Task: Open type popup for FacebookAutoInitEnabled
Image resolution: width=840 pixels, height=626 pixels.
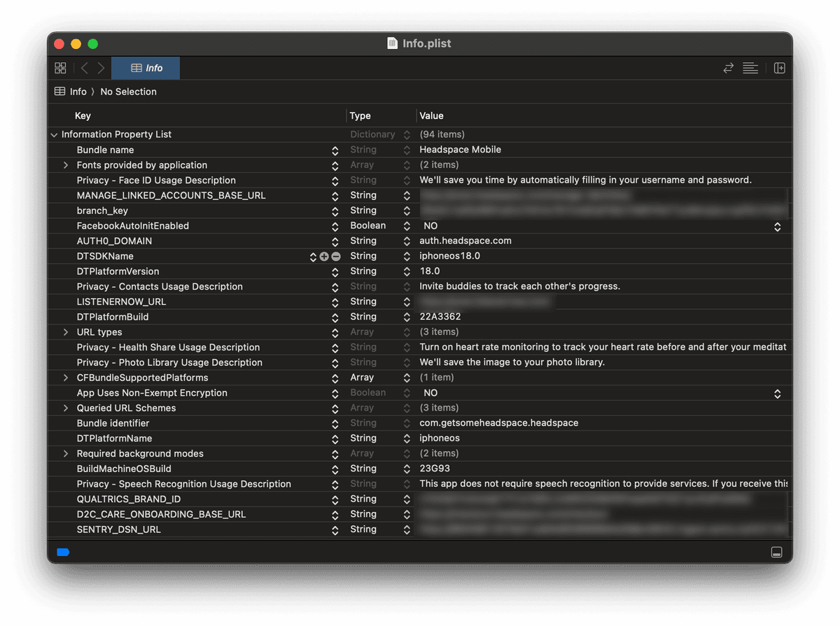Action: (x=407, y=226)
